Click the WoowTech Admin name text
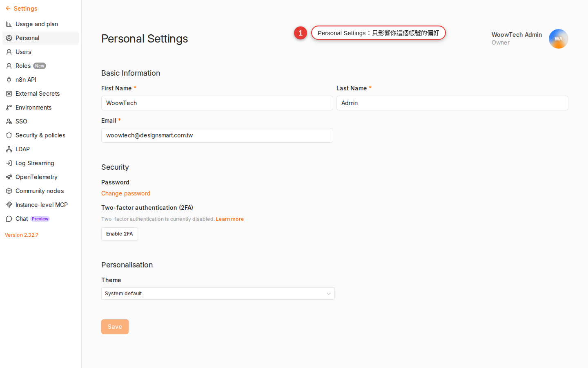The height and width of the screenshot is (368, 588). point(517,35)
